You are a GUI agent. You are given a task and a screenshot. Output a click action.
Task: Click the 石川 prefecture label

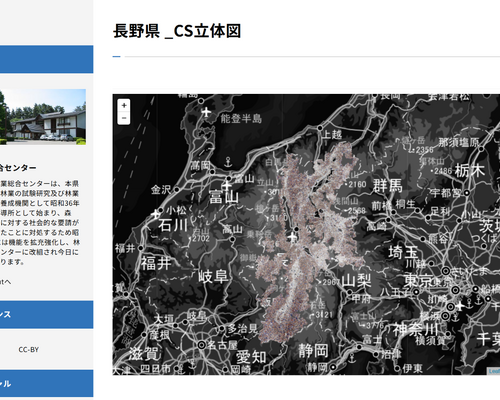(172, 225)
